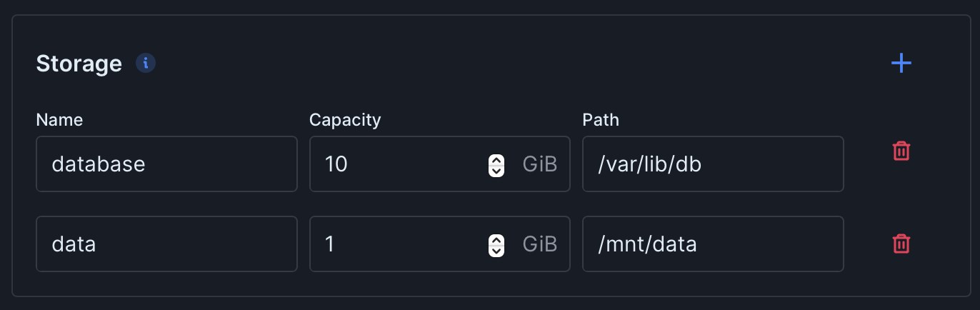Click the Name column label
Screen dimensions: 980x310
point(59,119)
